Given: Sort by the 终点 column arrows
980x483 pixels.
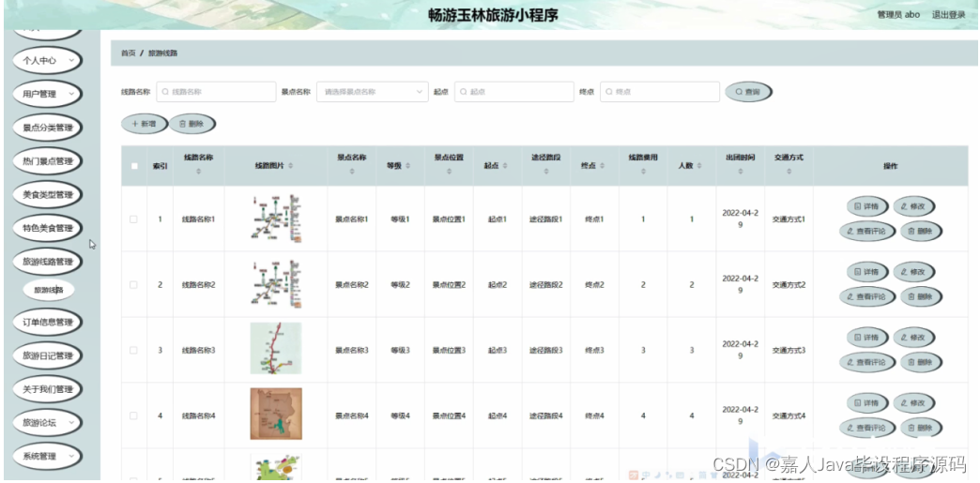Looking at the screenshot, I should coord(603,166).
